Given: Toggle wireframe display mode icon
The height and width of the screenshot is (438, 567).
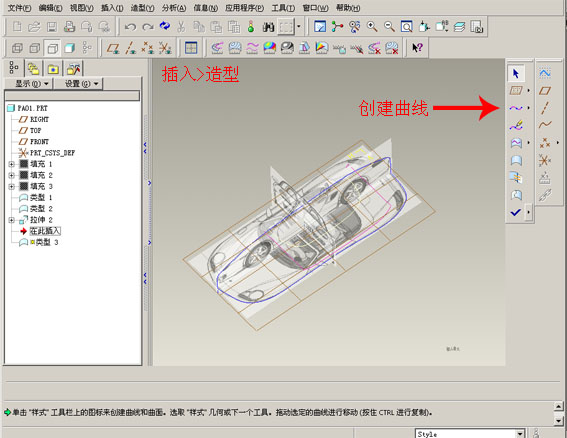Looking at the screenshot, I should (17, 48).
